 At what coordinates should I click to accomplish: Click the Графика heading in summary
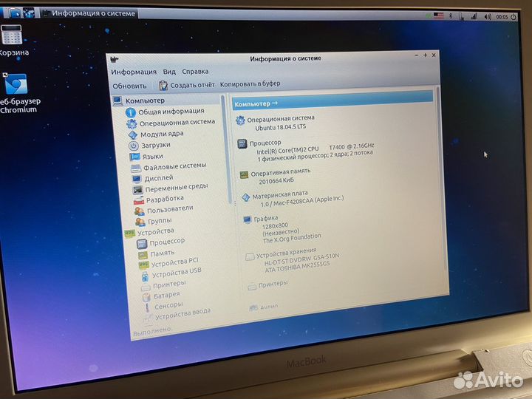click(x=266, y=218)
